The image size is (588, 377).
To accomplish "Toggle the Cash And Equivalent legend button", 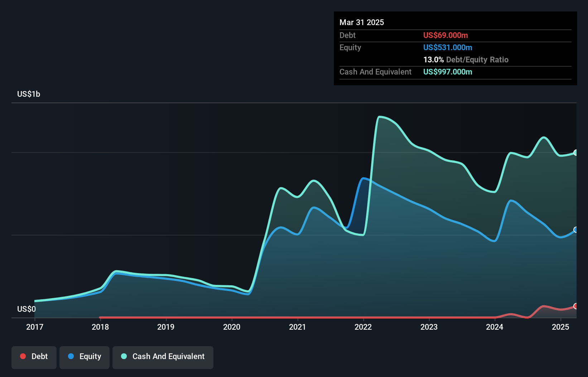I will [163, 357].
